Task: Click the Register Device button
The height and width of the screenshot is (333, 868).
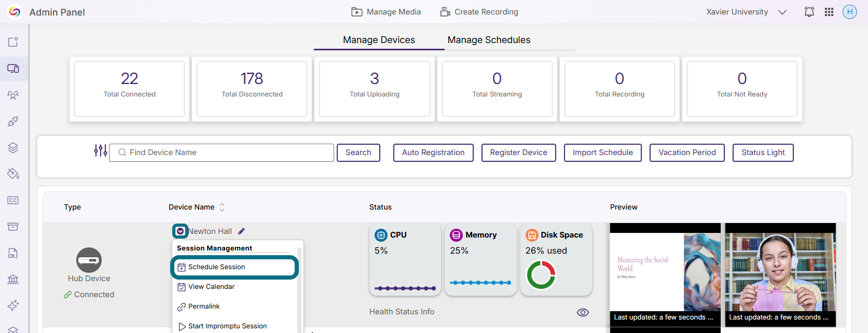Action: 518,152
